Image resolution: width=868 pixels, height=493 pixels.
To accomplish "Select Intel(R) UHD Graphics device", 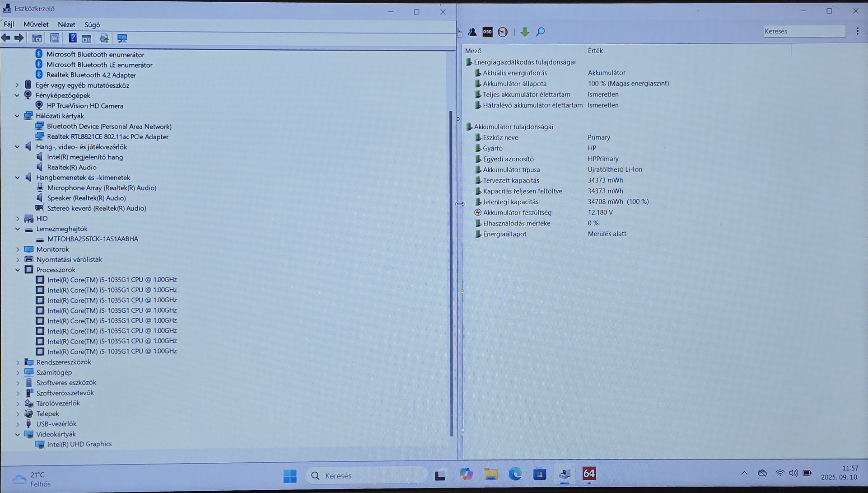I will click(x=79, y=444).
